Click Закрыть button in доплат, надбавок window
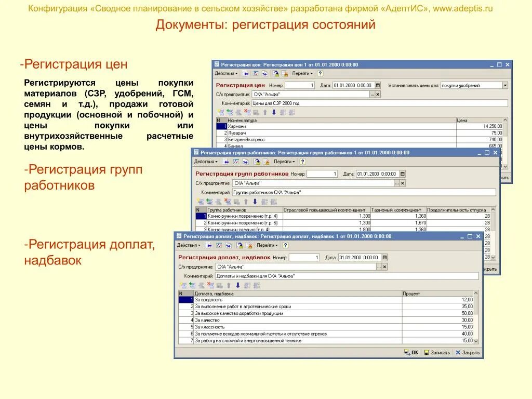Screen dimensions: 532x399 pyautogui.click(x=468, y=353)
